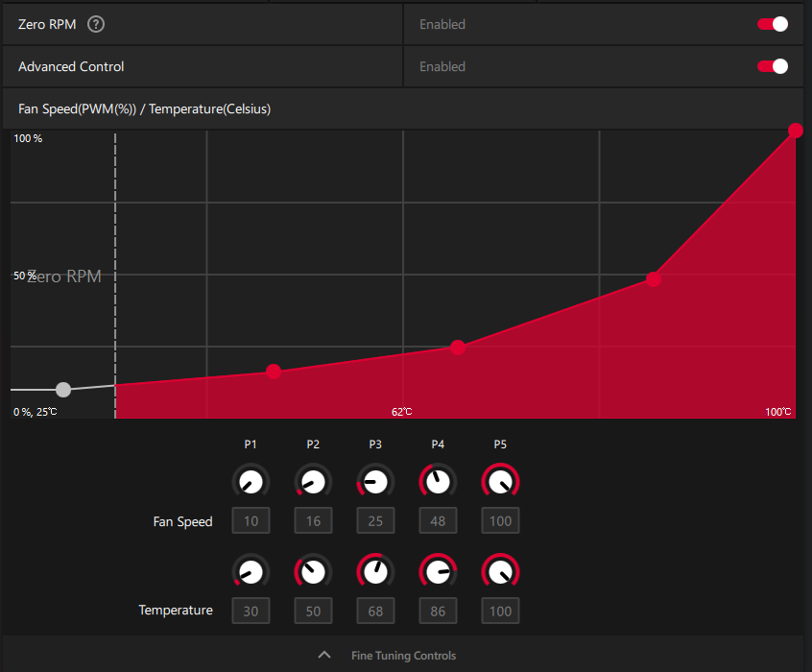Image resolution: width=812 pixels, height=672 pixels.
Task: Click the 100°C axis label on the graph
Action: point(778,412)
